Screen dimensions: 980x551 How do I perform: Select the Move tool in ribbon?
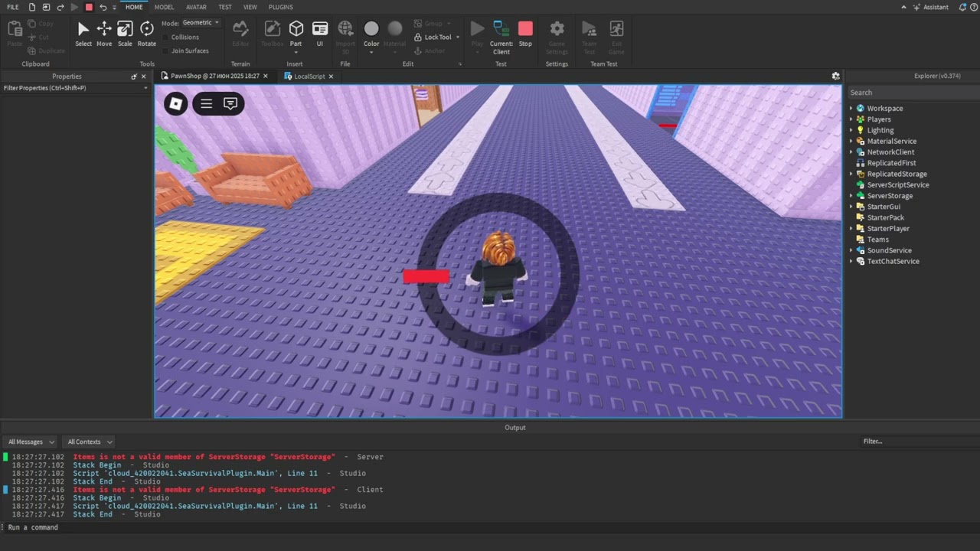coord(104,30)
